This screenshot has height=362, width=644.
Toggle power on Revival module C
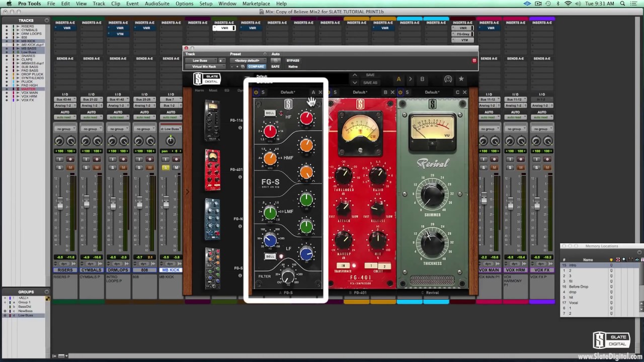point(400,92)
